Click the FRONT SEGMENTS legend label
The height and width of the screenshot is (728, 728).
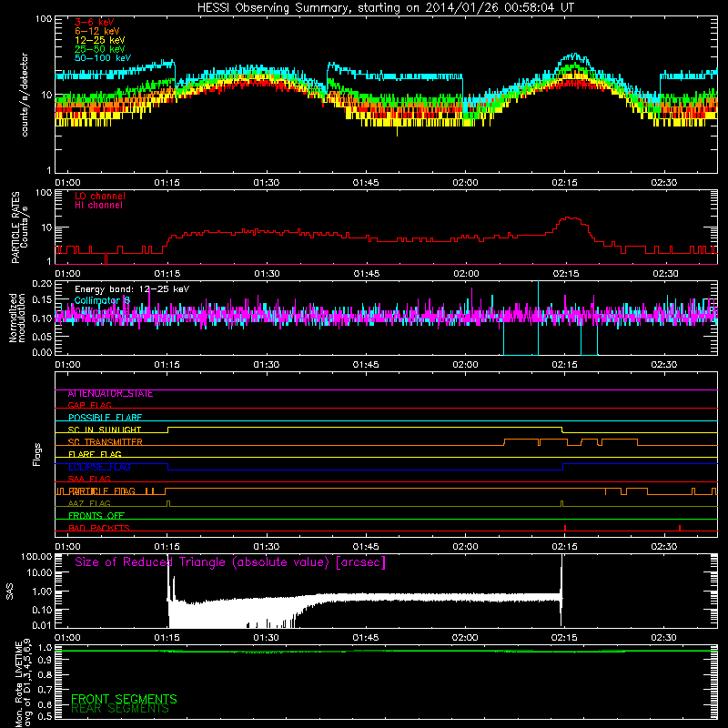[124, 699]
